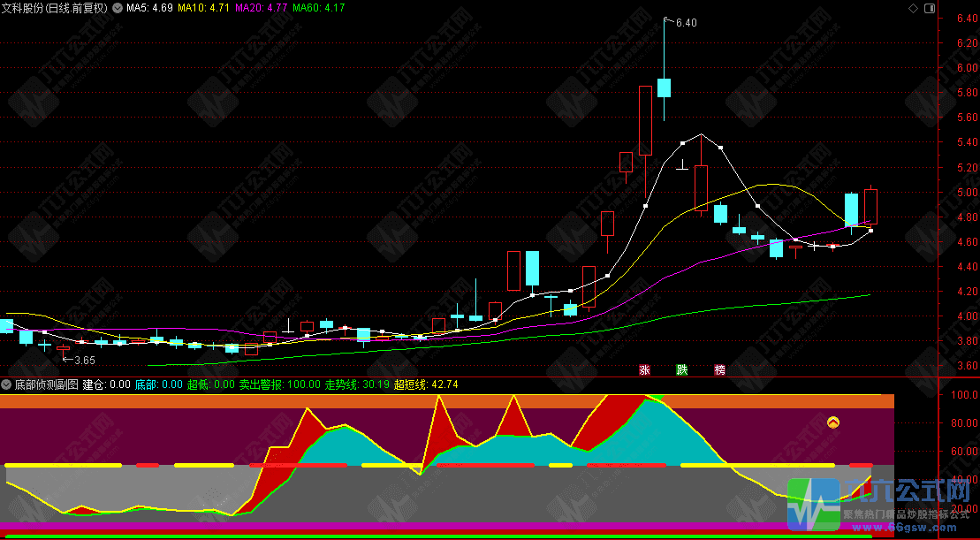Click the yellow up-arrow circle marker

coord(833,422)
